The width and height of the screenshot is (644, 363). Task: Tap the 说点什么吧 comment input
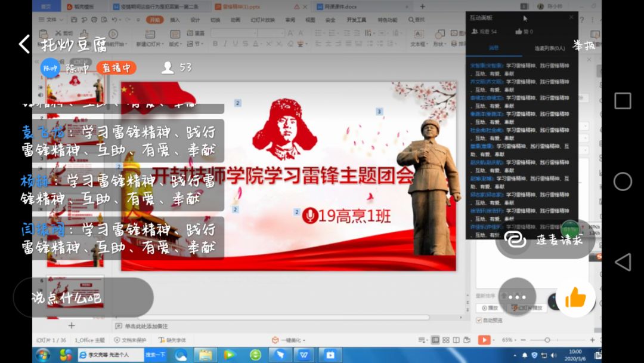pos(83,297)
